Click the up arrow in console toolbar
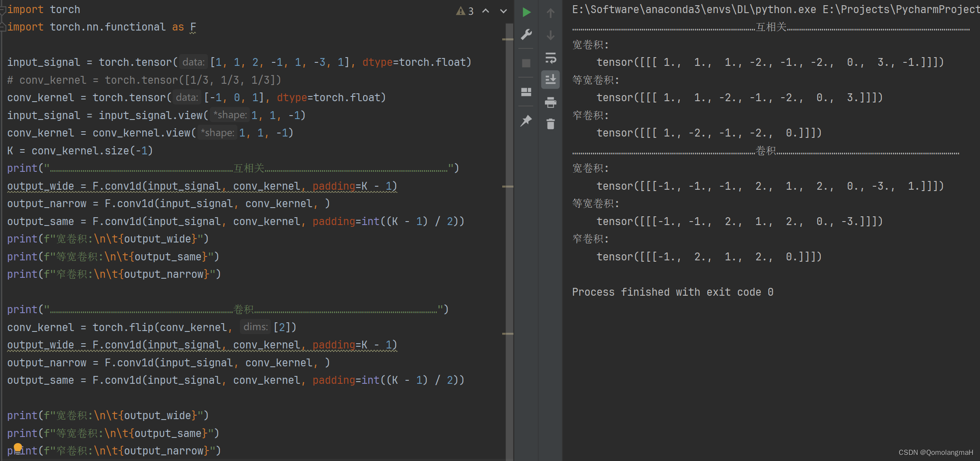 551,13
